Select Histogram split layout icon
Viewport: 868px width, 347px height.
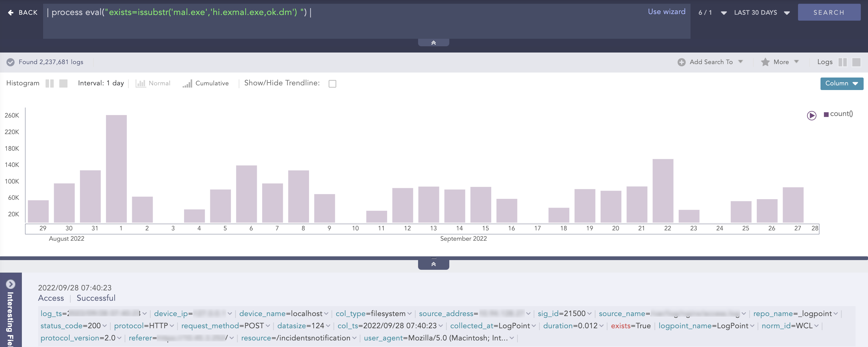[x=50, y=83]
